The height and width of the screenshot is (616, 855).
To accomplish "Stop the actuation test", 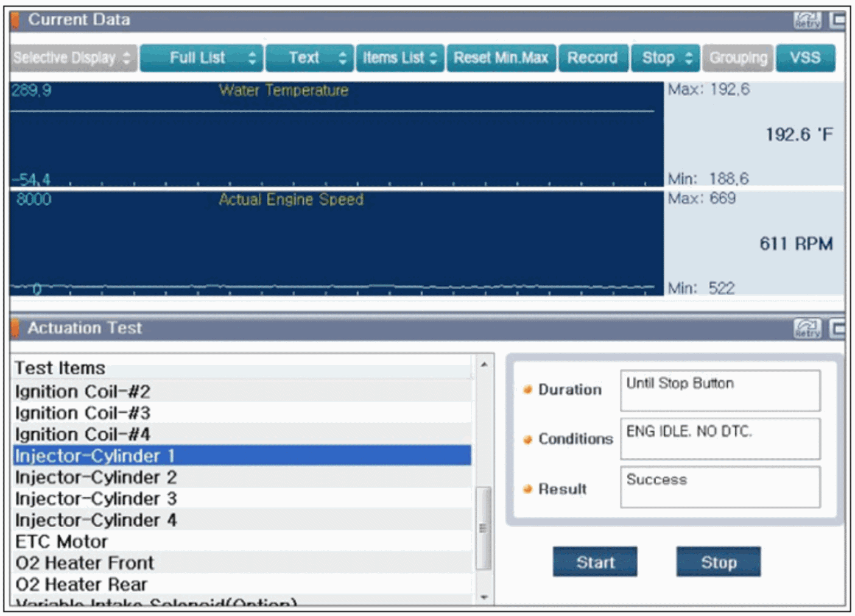I will pos(718,562).
